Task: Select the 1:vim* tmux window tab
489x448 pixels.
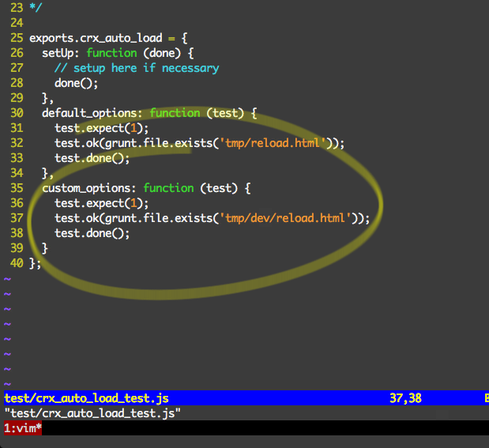Action: pyautogui.click(x=23, y=428)
